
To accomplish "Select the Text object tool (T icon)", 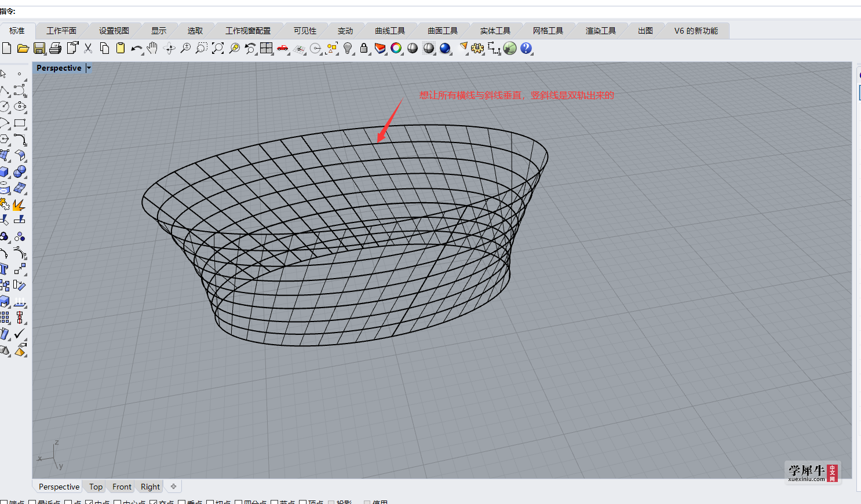I will [x=5, y=269].
